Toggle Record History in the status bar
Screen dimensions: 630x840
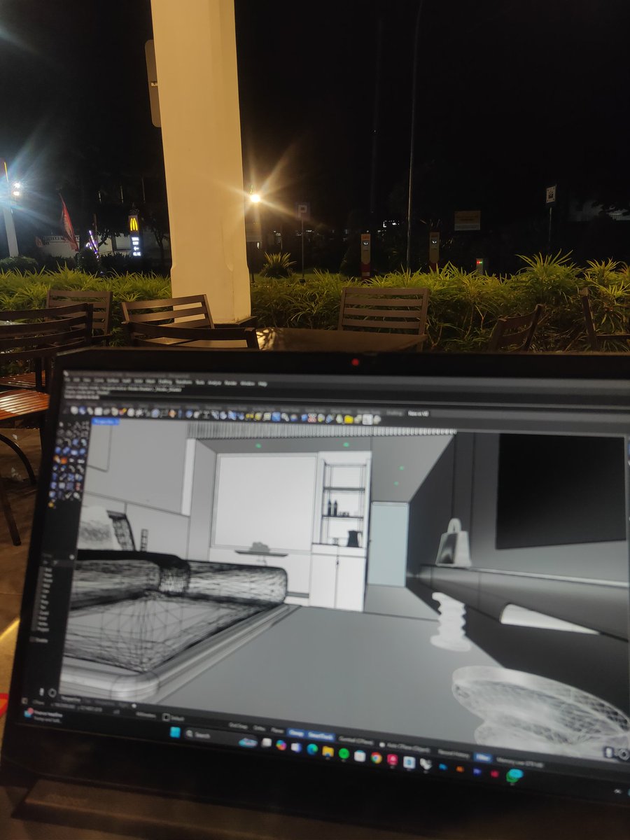[454, 754]
